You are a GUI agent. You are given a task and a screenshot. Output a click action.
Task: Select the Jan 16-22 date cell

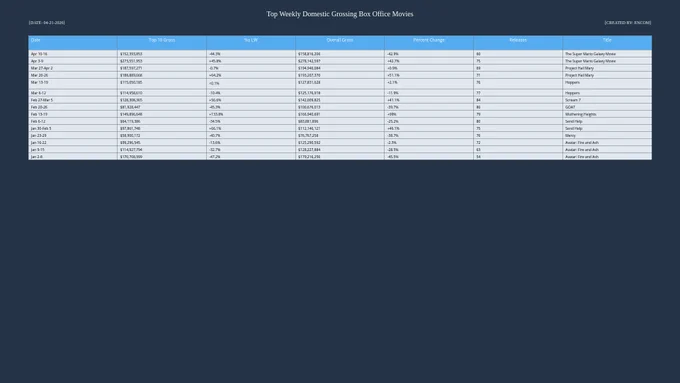tap(73, 142)
